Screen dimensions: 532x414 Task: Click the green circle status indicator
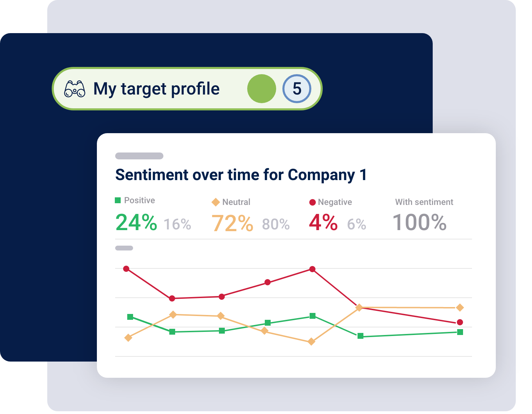coord(262,89)
